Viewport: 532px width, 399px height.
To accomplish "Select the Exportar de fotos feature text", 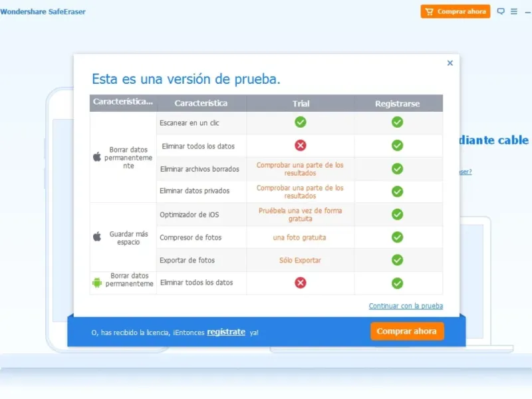I will tap(187, 260).
